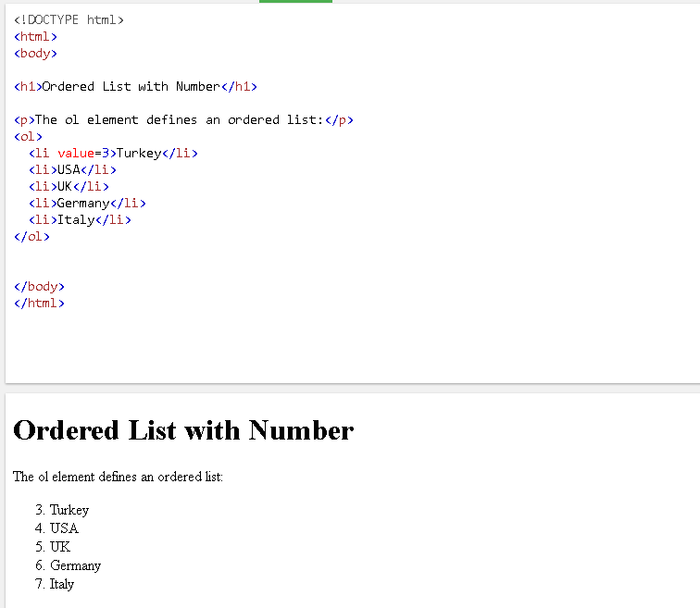Click the green Run button at top
Viewport: 700px width, 608px height.
coord(295,1)
